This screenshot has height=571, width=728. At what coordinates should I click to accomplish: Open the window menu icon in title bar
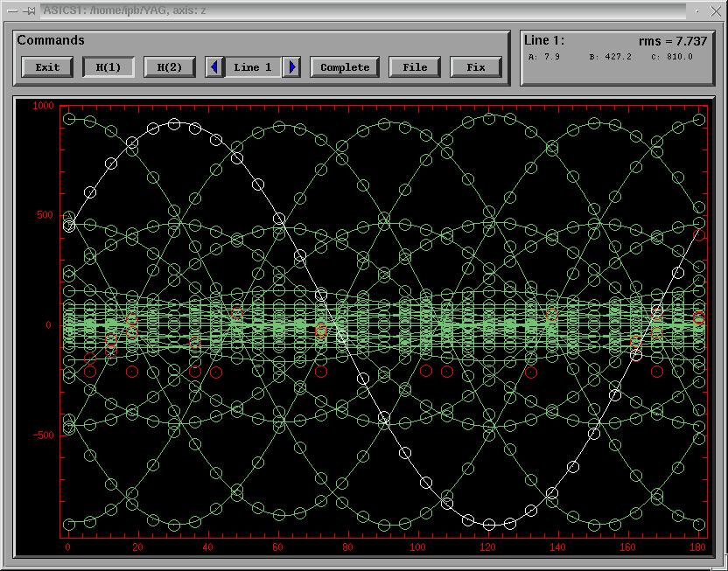[x=11, y=10]
